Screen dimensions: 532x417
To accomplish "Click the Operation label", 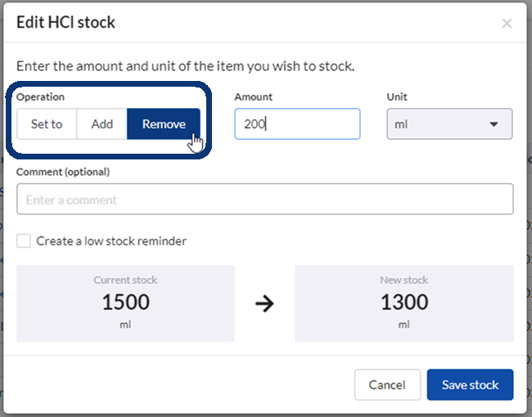I will (x=40, y=96).
